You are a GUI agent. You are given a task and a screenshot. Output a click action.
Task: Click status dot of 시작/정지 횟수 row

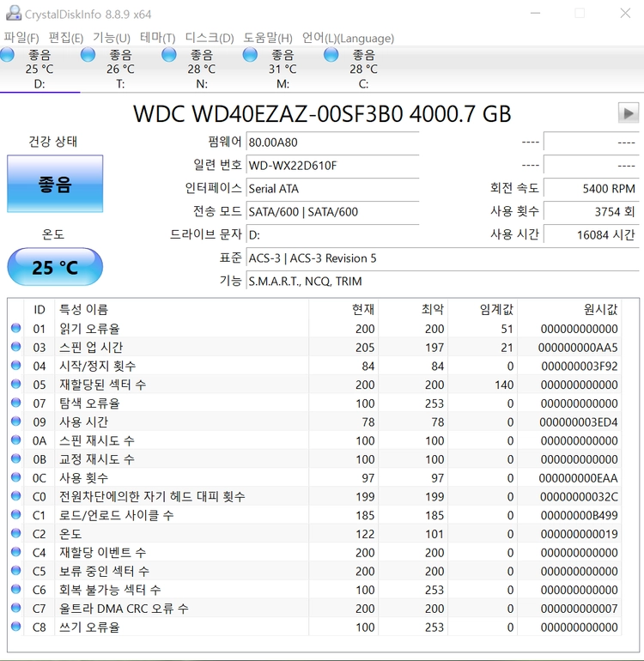[16, 365]
